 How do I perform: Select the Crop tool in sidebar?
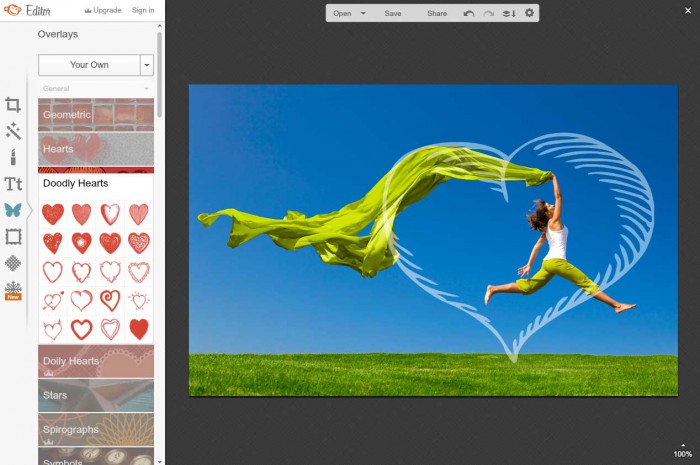pyautogui.click(x=13, y=105)
